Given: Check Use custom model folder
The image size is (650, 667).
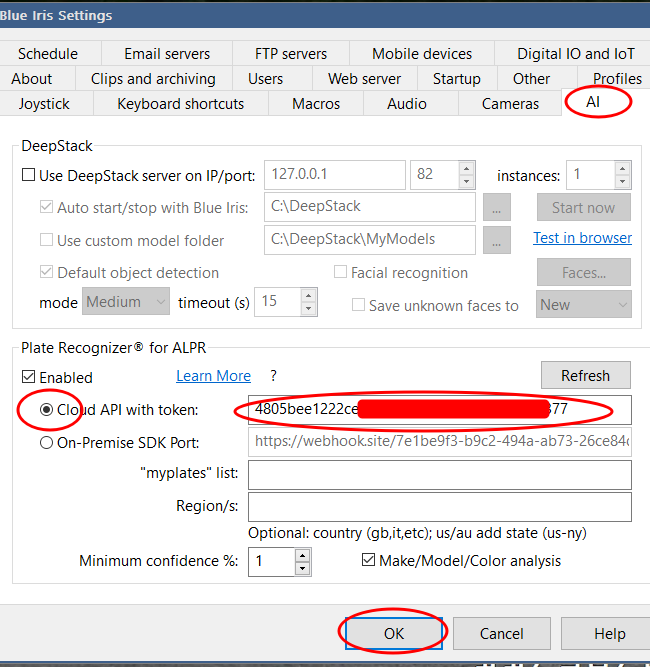Looking at the screenshot, I should tap(46, 239).
